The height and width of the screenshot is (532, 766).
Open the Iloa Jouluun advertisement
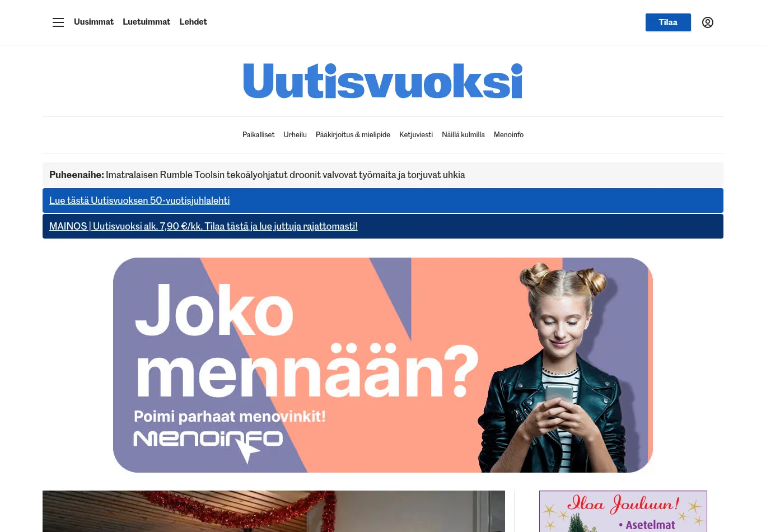(623, 511)
